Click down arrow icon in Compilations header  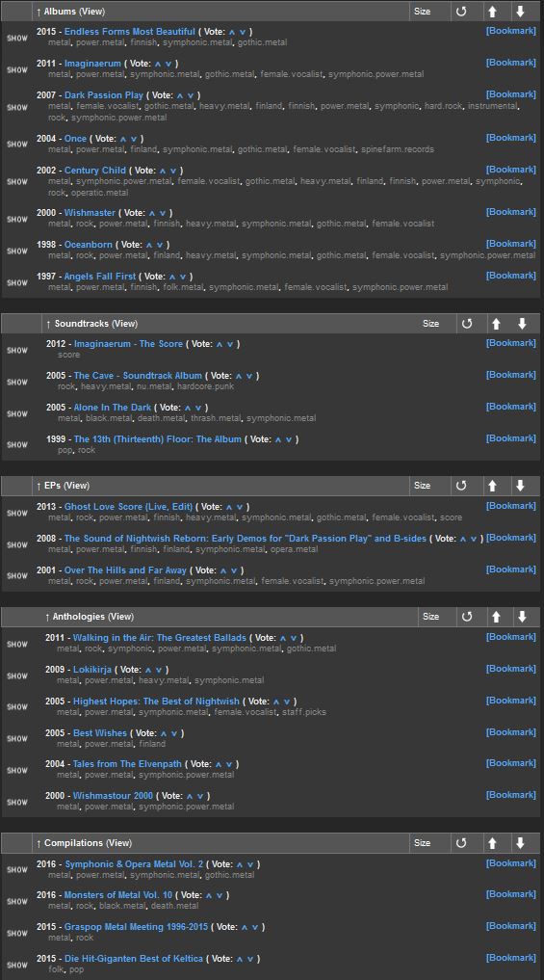(520, 842)
